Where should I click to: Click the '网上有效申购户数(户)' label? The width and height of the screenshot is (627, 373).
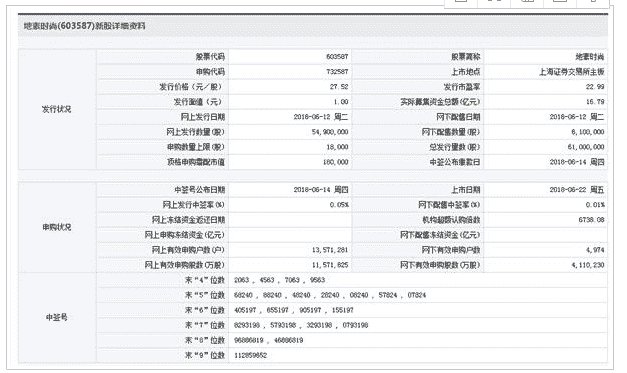tap(188, 250)
